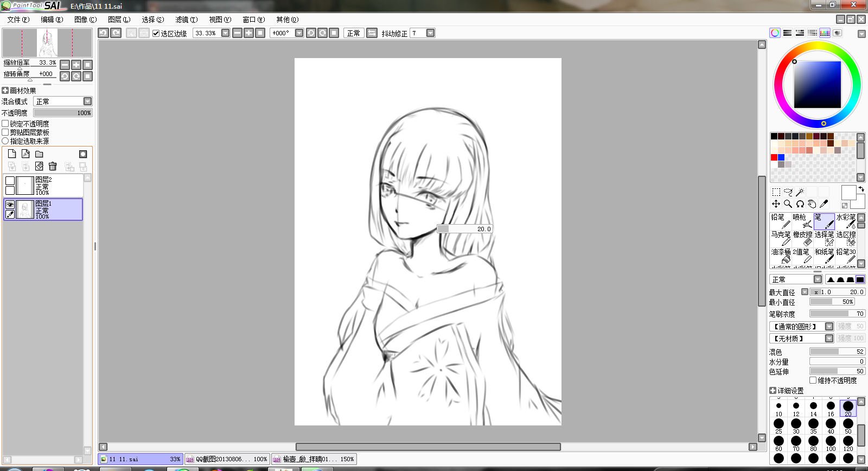Switch to the QQ截图20130806 document tab

tap(227, 459)
